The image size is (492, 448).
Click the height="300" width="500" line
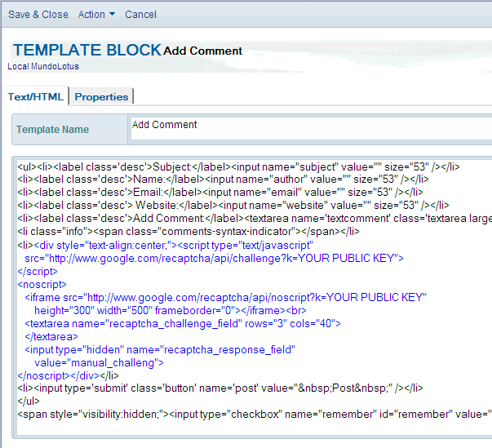[171, 311]
